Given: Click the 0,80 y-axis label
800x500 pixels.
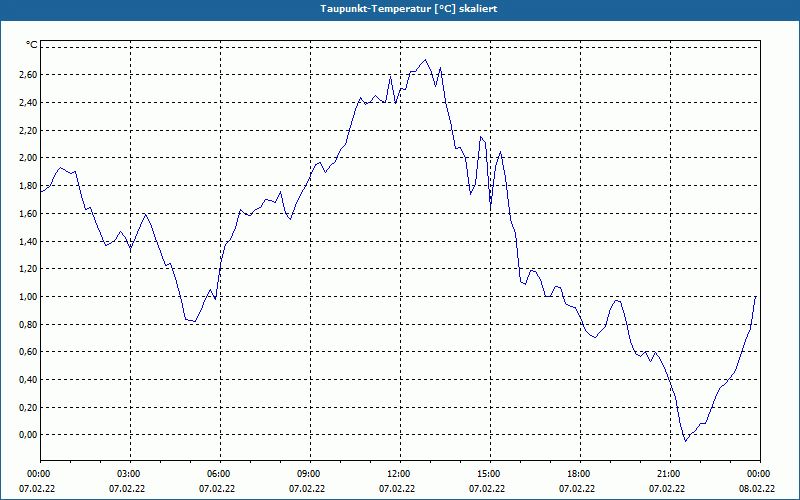Looking at the screenshot, I should (28, 324).
